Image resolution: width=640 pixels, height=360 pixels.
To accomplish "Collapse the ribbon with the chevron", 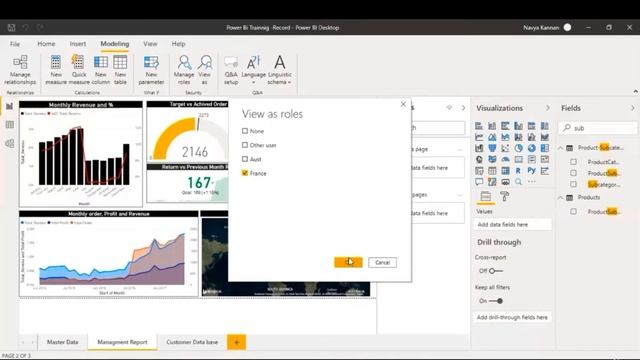I will tap(636, 92).
